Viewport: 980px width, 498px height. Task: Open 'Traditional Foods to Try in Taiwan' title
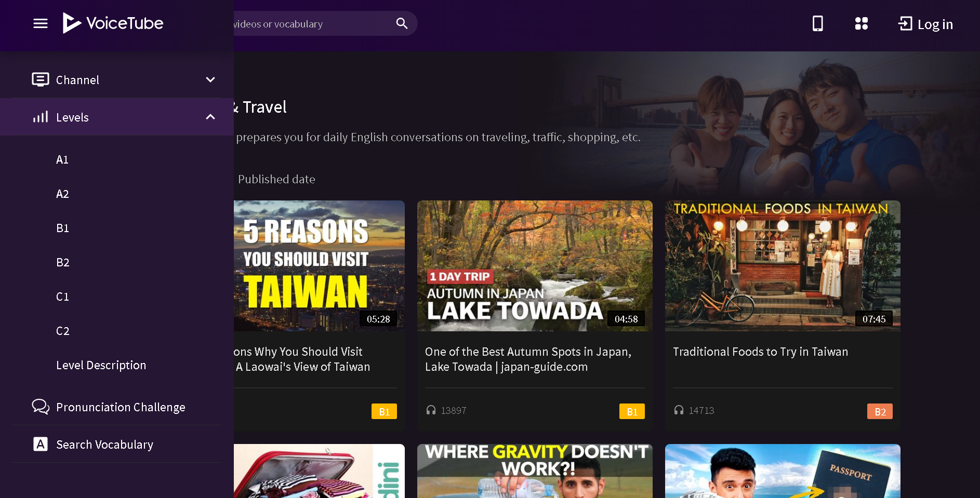tap(760, 352)
